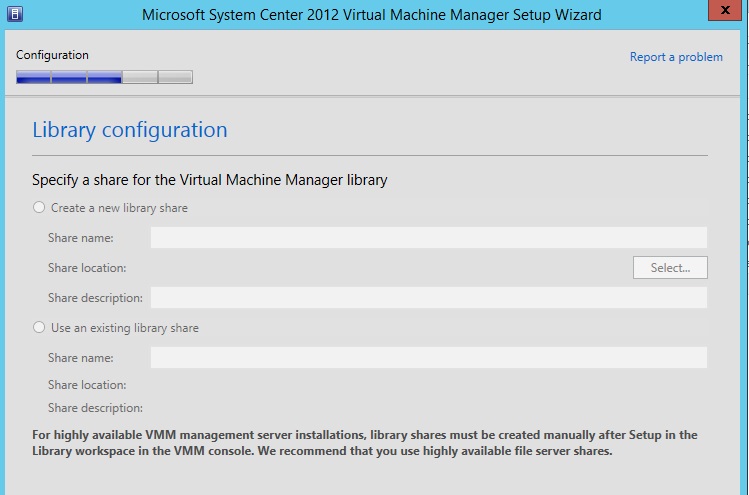Click the highly available VMM note paragraph
This screenshot has width=749, height=495.
tap(365, 443)
